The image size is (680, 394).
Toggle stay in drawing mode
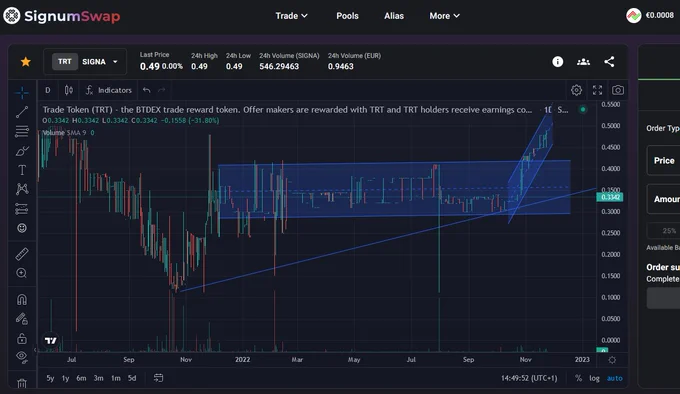click(22, 319)
